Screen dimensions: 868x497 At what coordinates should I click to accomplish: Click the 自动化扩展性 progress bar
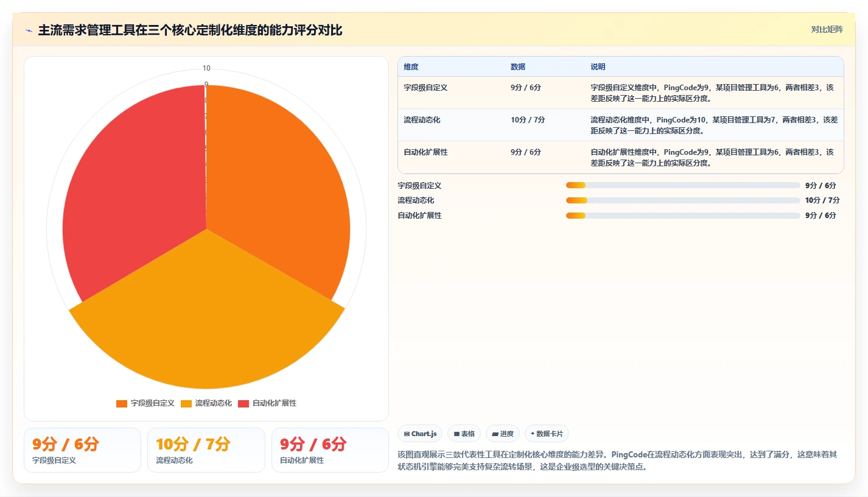tap(683, 216)
